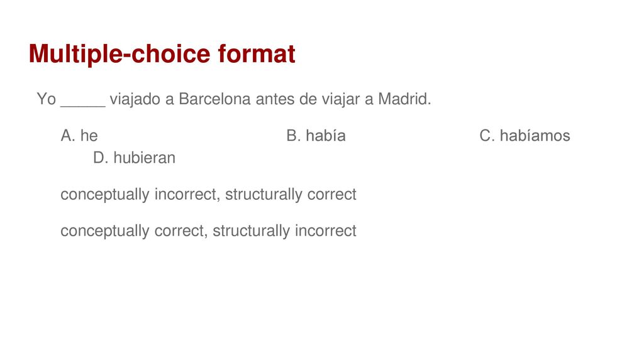This screenshot has height=362, width=644.
Task: Click the word "Barcelona" in the sentence
Action: tap(214, 99)
